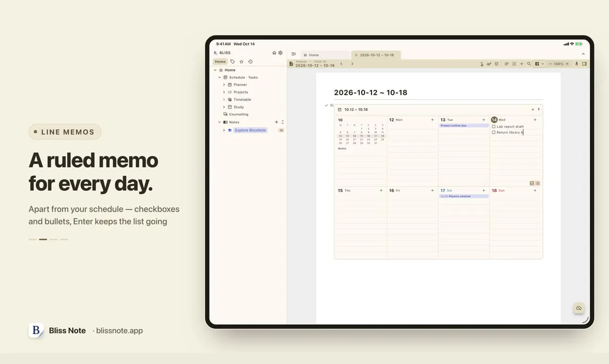Open search with the magnifier icon
The width and height of the screenshot is (609, 364).
coord(529,64)
